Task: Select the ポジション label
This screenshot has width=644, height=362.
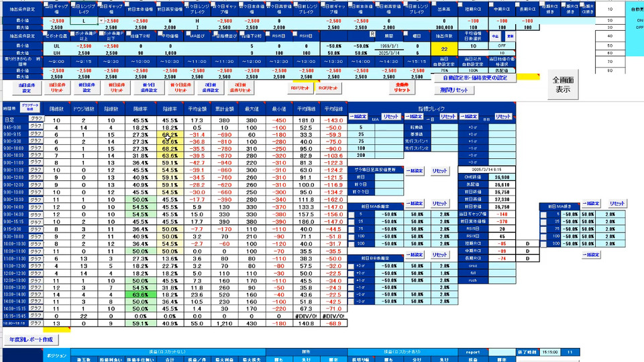Action: (x=56, y=356)
